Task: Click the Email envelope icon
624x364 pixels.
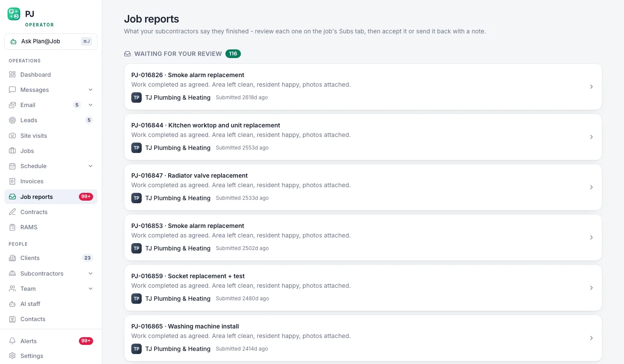Action: tap(13, 105)
